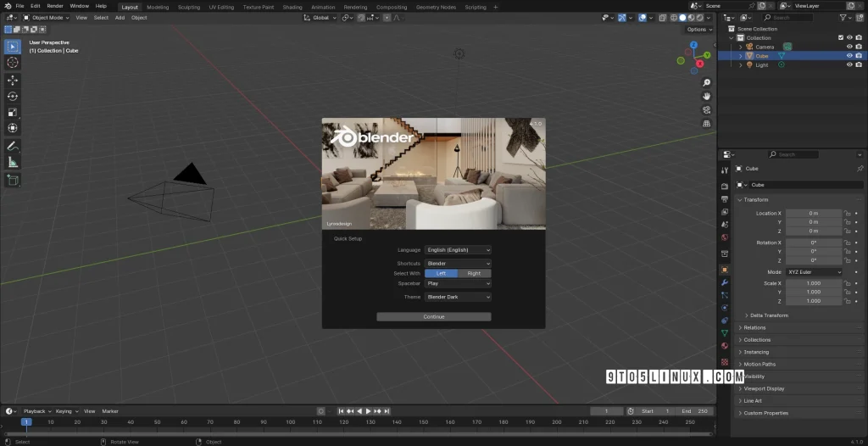Open the rotation Mode XYZ Euler dropdown
Viewport: 868px width, 446px height.
(x=814, y=272)
